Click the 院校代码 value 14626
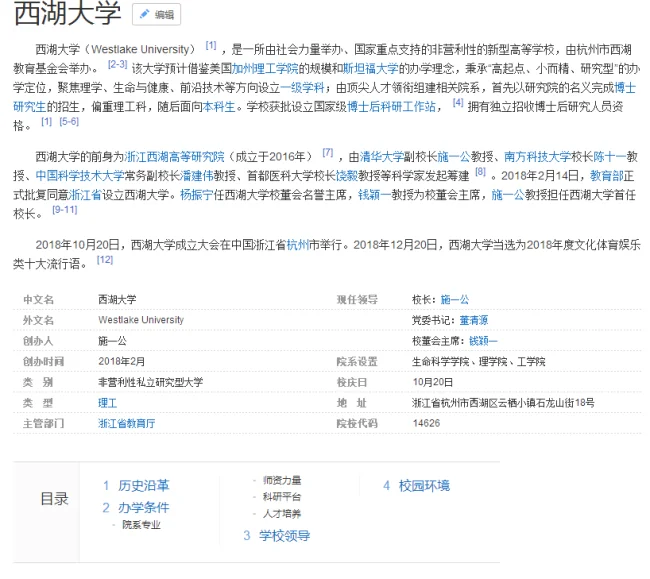Image resolution: width=650 pixels, height=579 pixels. pos(426,423)
